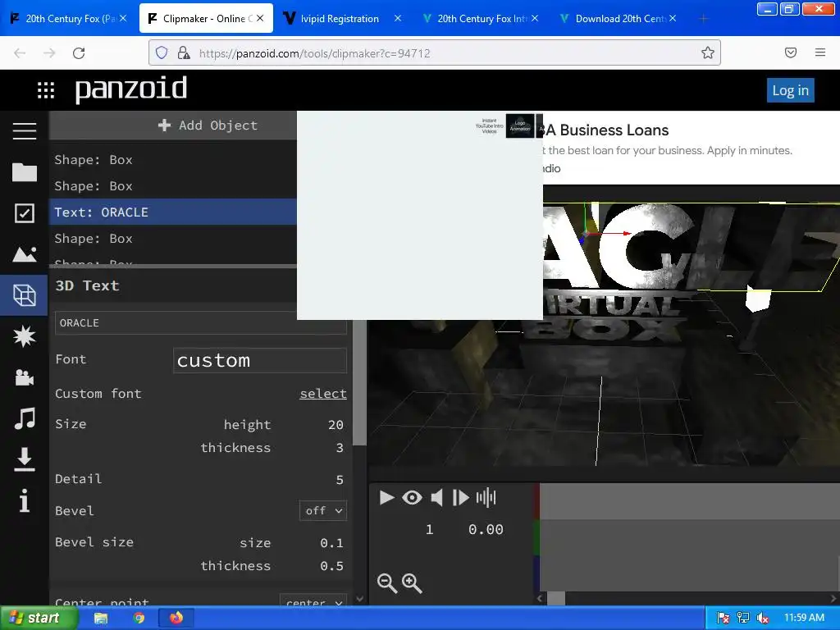This screenshot has height=630, width=840.
Task: Open the hamburger menu in Panzoid sidebar
Action: [x=24, y=130]
